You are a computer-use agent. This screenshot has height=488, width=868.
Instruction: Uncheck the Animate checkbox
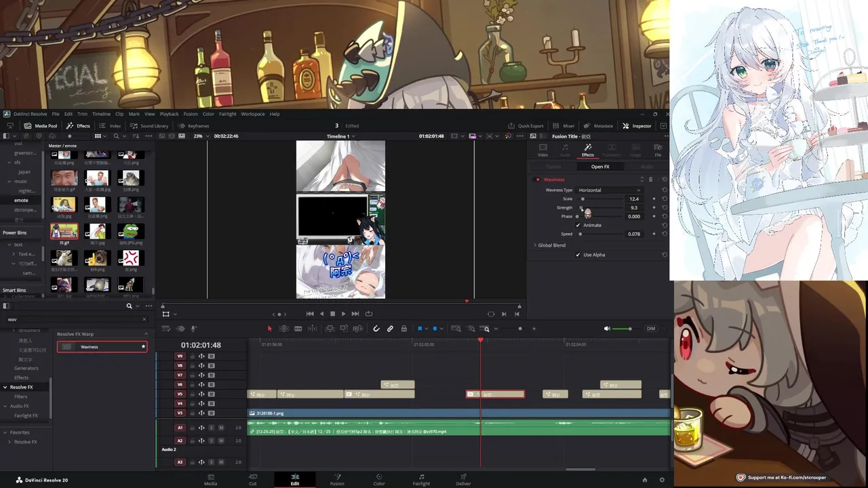pos(578,225)
